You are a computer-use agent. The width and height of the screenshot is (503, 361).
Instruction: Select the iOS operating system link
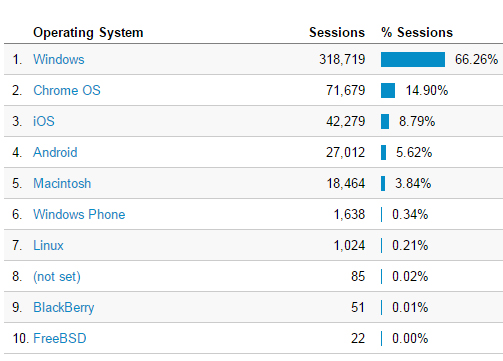click(x=44, y=121)
